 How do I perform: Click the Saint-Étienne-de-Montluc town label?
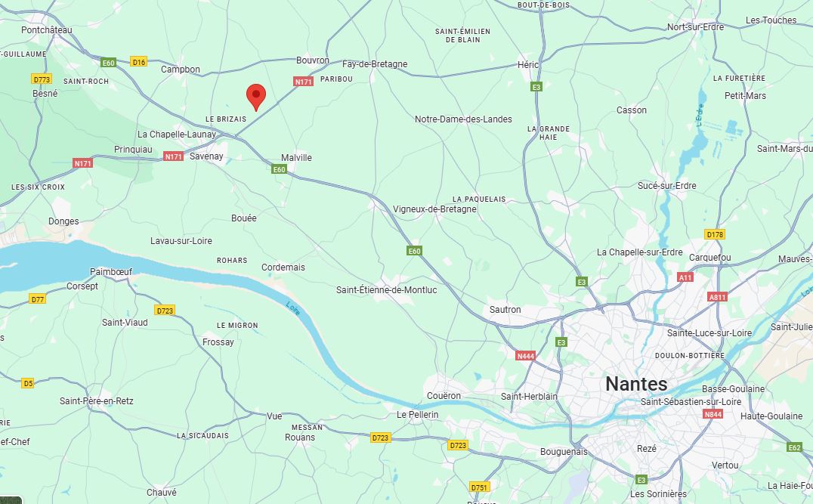(386, 290)
